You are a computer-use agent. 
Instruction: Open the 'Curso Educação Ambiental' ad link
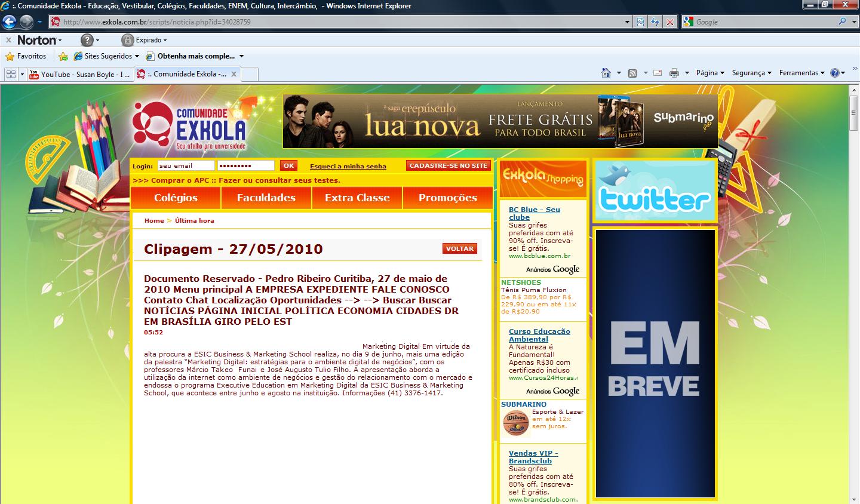[539, 335]
